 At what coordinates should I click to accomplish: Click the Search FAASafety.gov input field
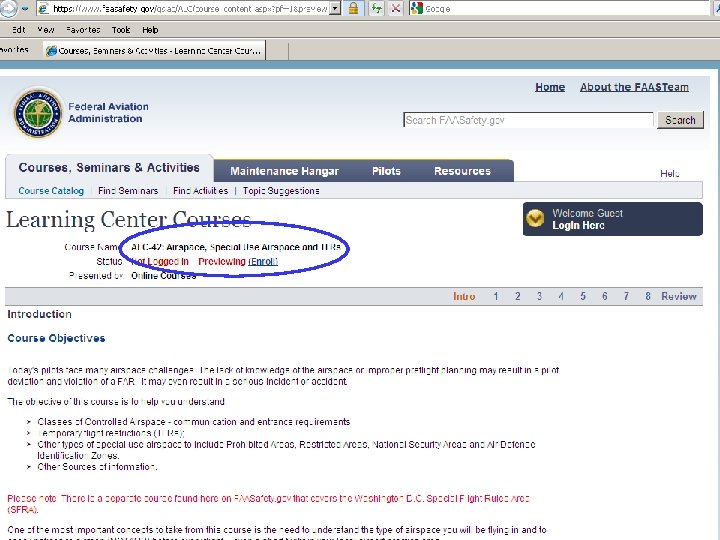coord(528,120)
